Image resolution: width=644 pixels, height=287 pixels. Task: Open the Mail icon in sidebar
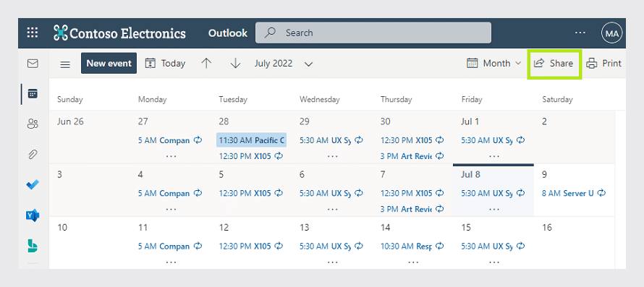33,64
